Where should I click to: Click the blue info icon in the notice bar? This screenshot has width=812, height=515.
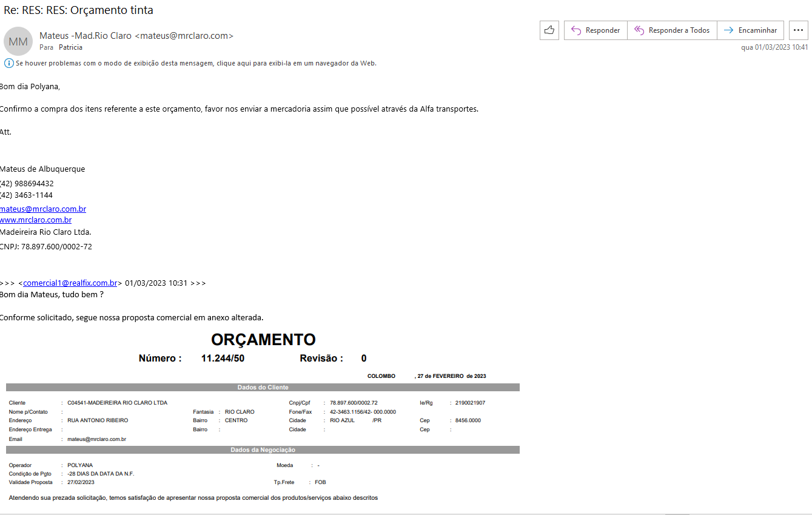pos(8,63)
